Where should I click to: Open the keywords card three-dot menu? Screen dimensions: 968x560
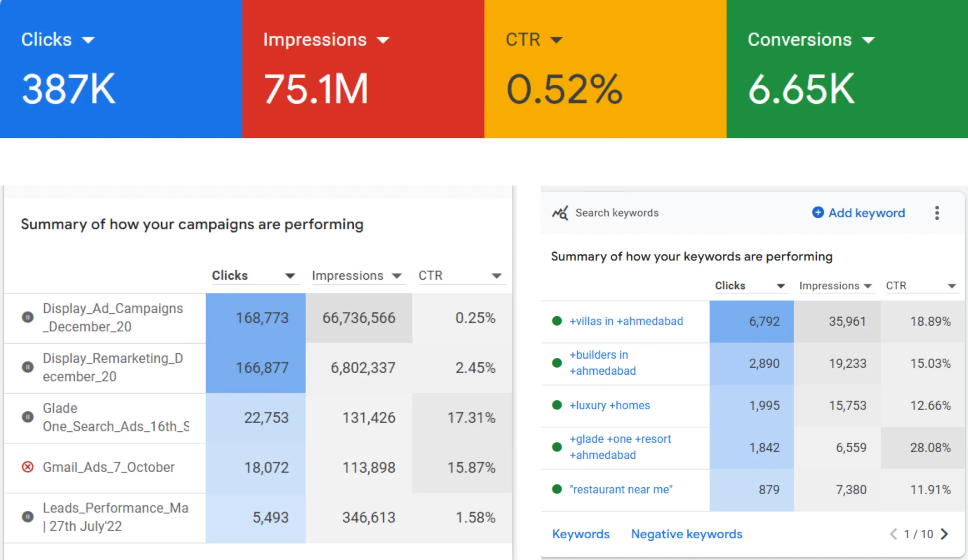937,213
